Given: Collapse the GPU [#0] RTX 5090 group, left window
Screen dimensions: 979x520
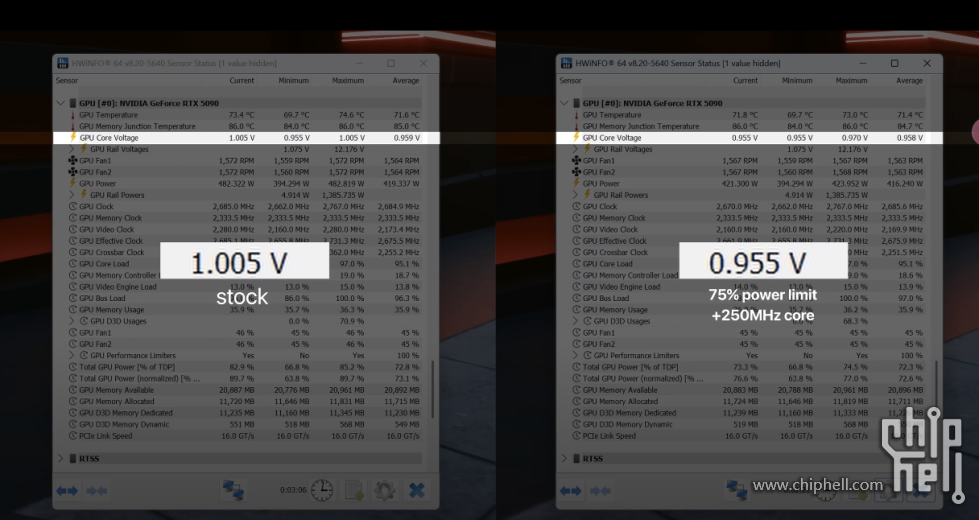Looking at the screenshot, I should 61,103.
